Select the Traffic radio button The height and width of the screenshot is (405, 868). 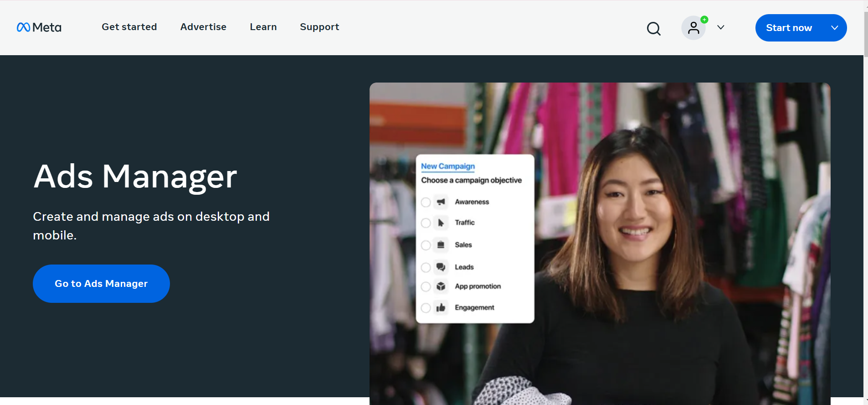(x=426, y=223)
